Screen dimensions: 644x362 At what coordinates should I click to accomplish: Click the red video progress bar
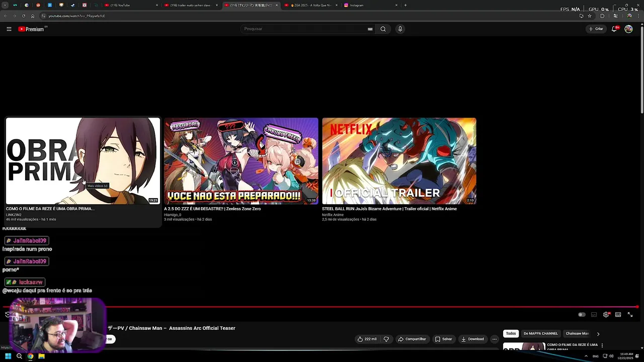(x=320, y=307)
